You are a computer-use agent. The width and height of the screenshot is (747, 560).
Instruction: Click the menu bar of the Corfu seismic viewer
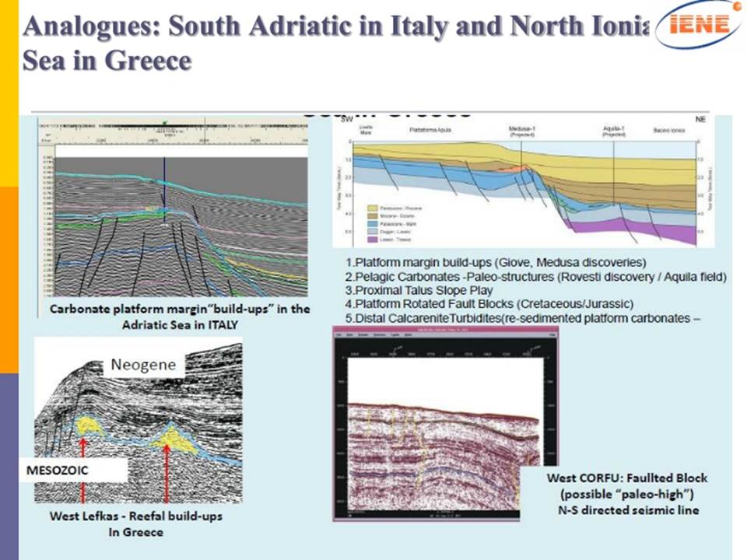[445, 335]
